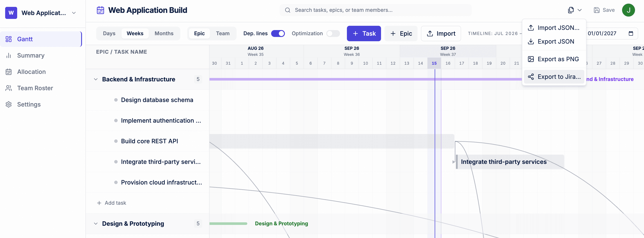Group rows by Epic
The height and width of the screenshot is (238, 644).
coord(199,34)
